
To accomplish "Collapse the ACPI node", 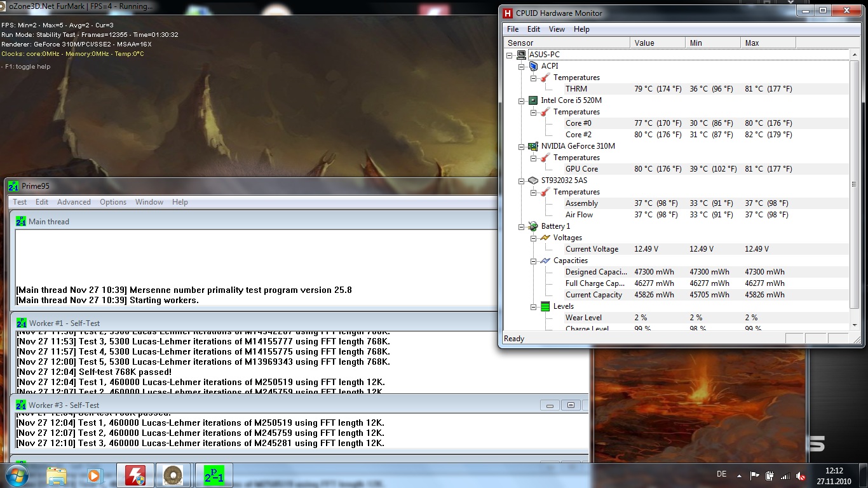I will point(521,66).
